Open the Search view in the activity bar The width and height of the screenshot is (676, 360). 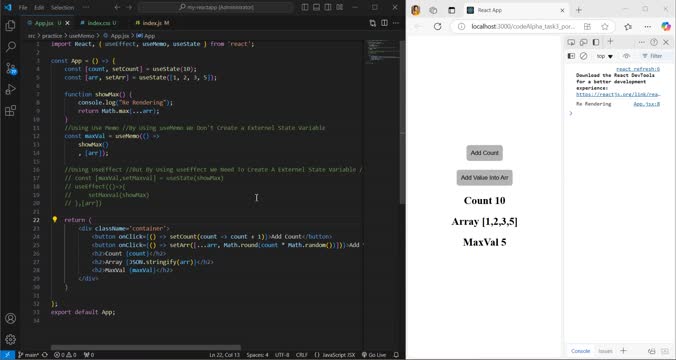10,47
